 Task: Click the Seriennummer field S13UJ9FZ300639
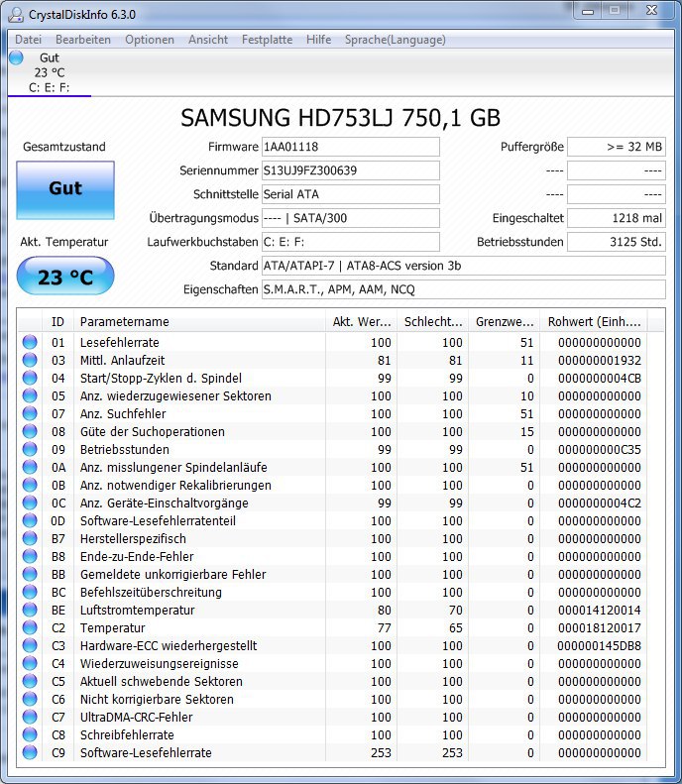click(351, 170)
